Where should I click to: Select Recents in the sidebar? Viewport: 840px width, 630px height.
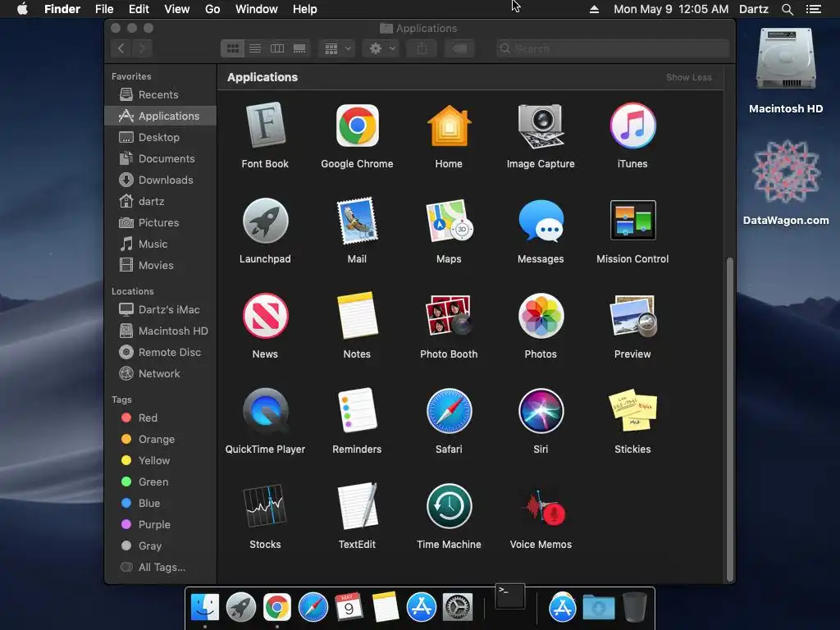pos(160,95)
